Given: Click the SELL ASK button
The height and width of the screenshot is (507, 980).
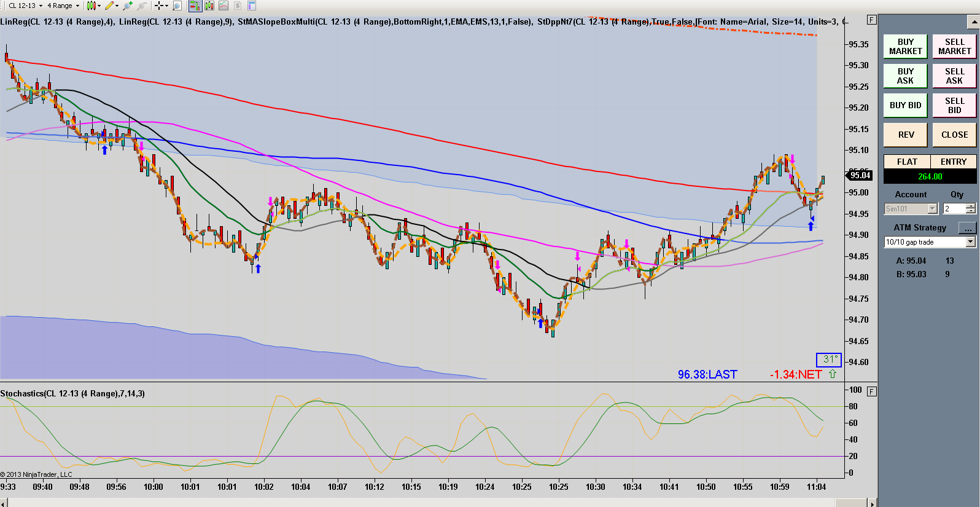Looking at the screenshot, I should point(954,76).
